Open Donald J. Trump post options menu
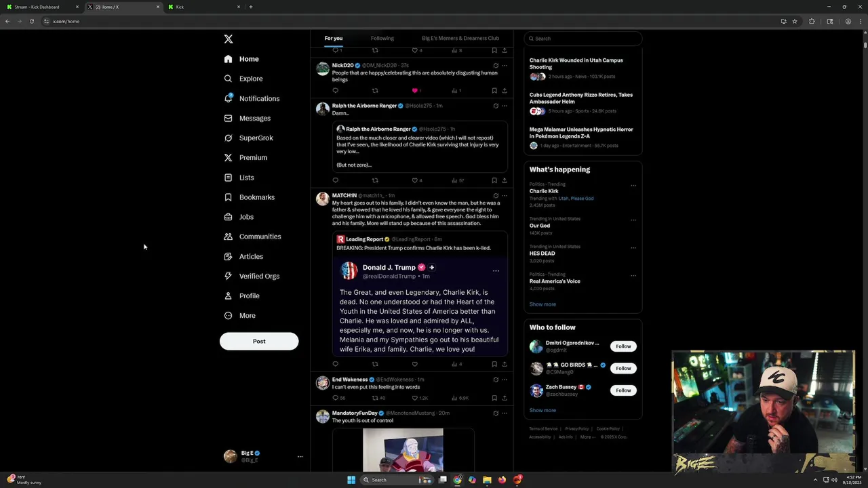868x488 pixels. 496,271
